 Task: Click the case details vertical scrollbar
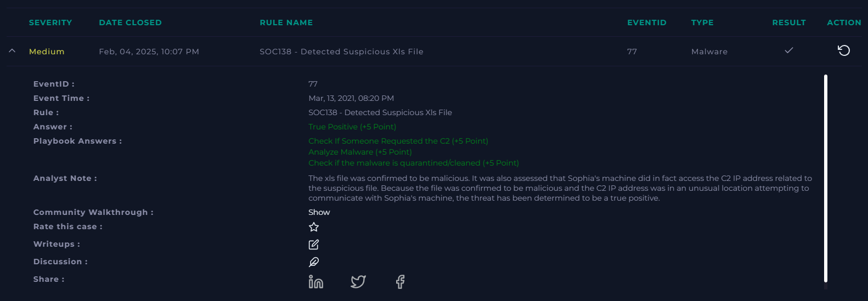(x=826, y=179)
